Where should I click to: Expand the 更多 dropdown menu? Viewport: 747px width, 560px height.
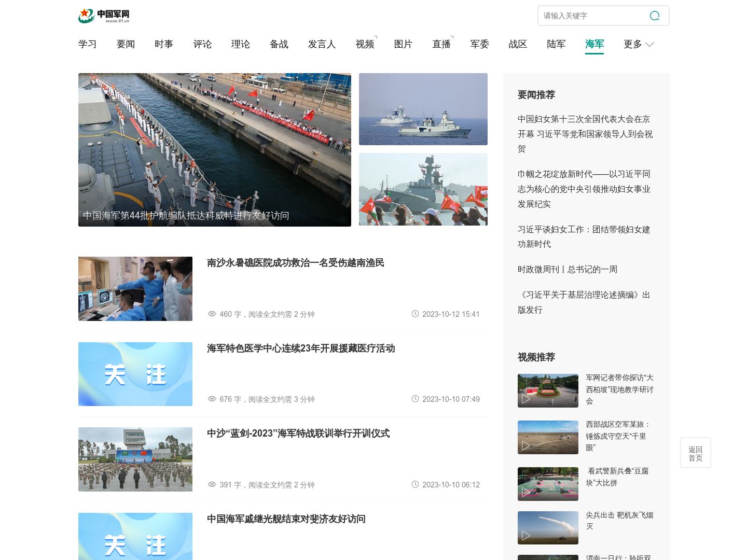(639, 44)
